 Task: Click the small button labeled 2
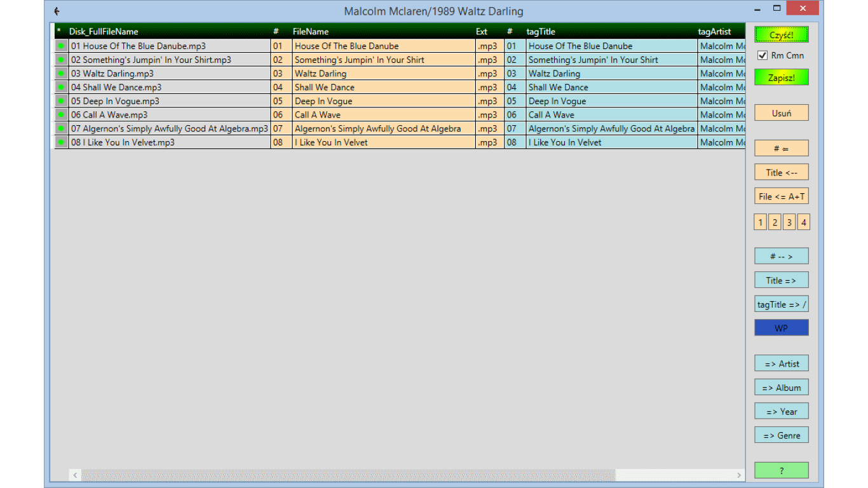[x=775, y=222]
